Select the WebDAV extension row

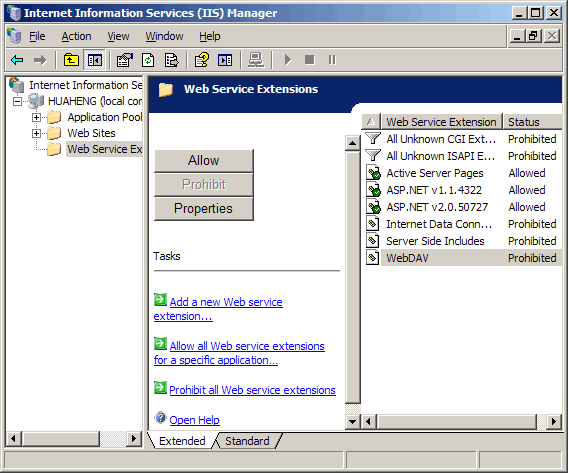pyautogui.click(x=464, y=258)
